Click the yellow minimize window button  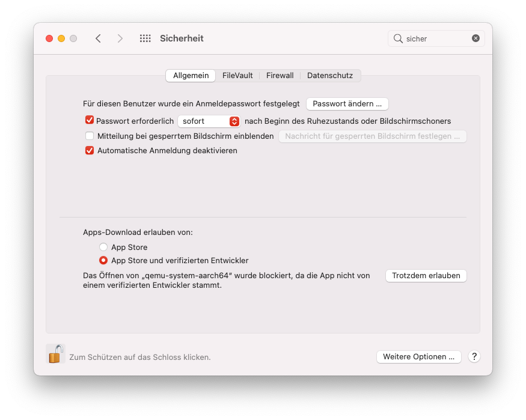pyautogui.click(x=61, y=38)
